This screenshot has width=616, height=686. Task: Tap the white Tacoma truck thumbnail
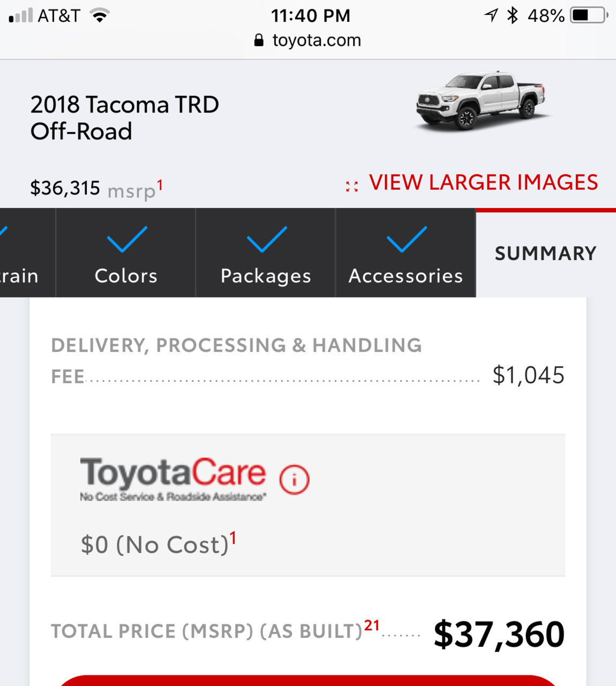tap(480, 101)
